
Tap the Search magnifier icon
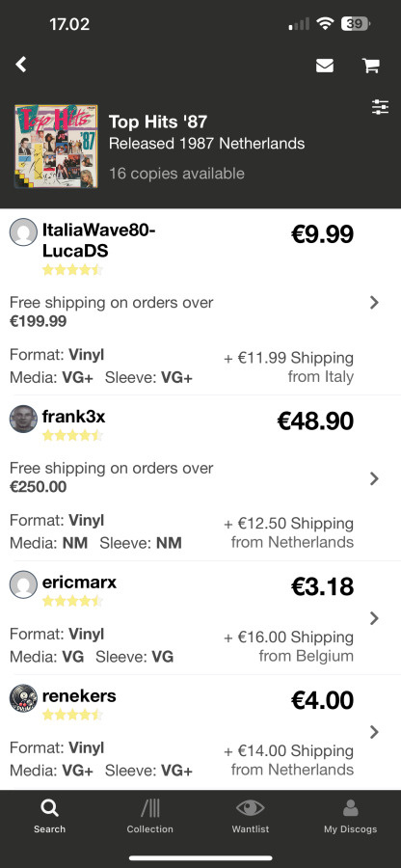(50, 809)
